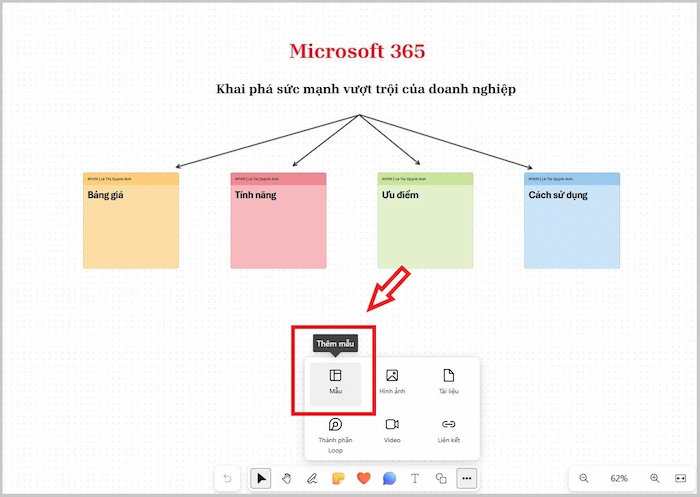Insert a document via Tài liệu

pyautogui.click(x=449, y=384)
